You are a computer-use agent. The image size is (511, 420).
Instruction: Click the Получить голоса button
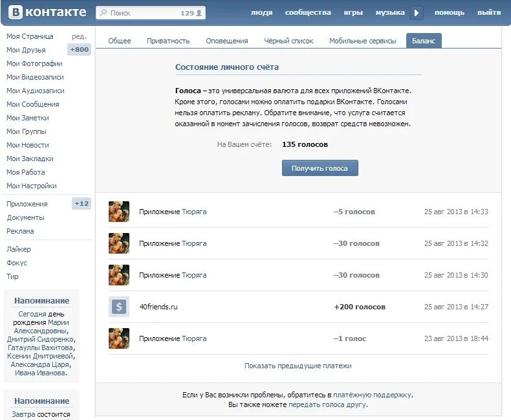click(320, 168)
